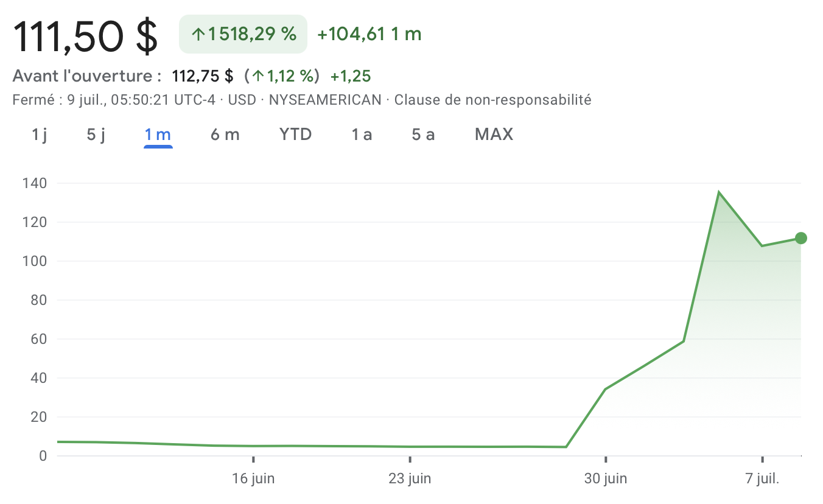Click the 16 juin date axis label
Image resolution: width=823 pixels, height=504 pixels.
[253, 478]
